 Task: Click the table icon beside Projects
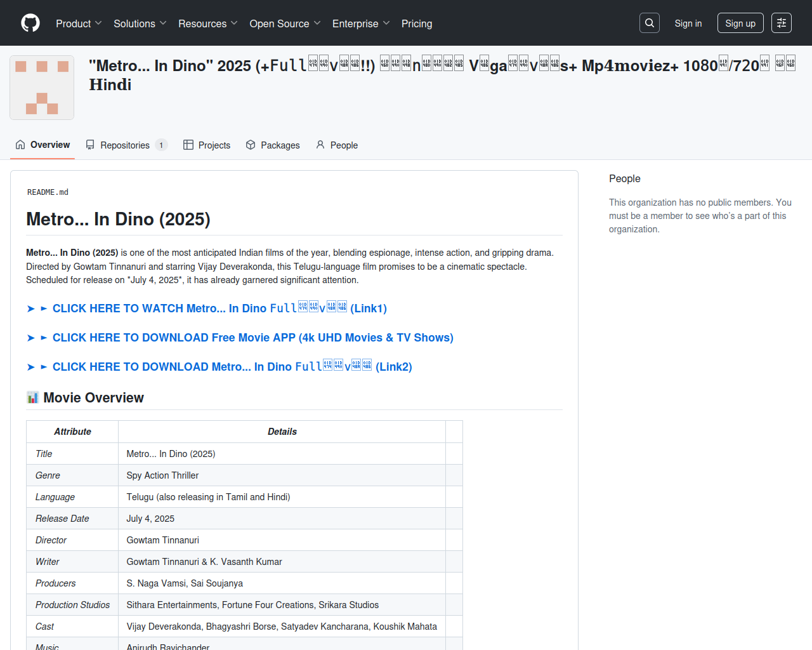[x=188, y=145]
